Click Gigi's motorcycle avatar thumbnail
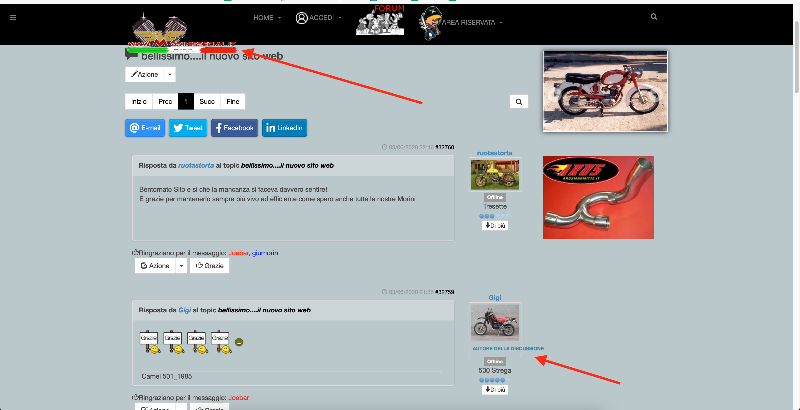800x410 pixels. (x=494, y=321)
